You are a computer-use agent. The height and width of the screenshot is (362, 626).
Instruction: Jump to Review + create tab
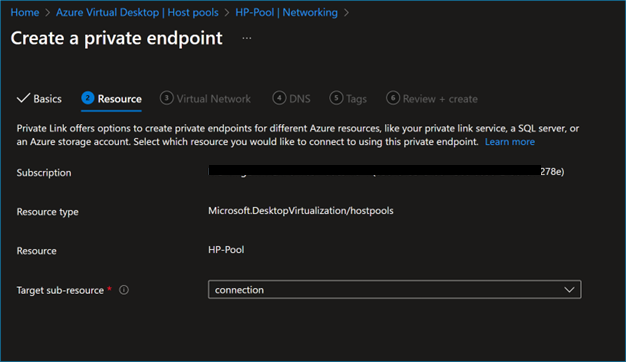pos(440,99)
